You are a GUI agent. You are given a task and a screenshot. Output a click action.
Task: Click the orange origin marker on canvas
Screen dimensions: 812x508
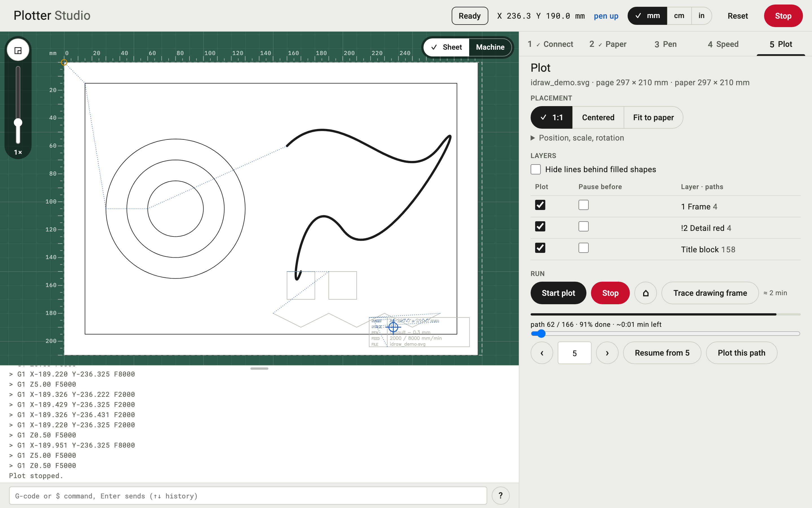(x=64, y=62)
